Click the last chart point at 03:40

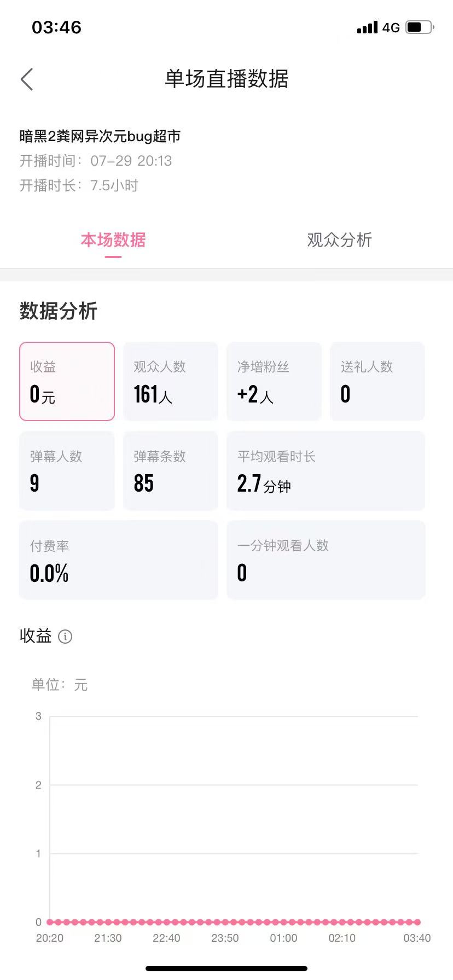point(417,921)
